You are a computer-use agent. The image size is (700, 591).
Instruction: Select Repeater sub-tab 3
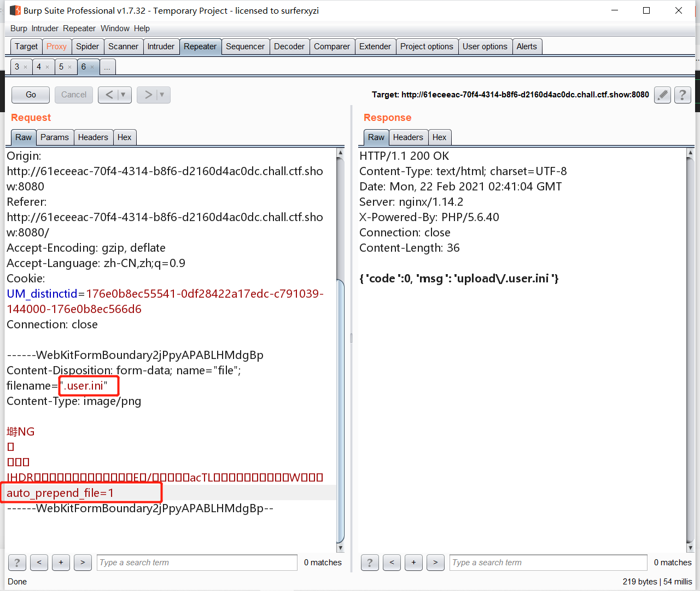tap(17, 67)
